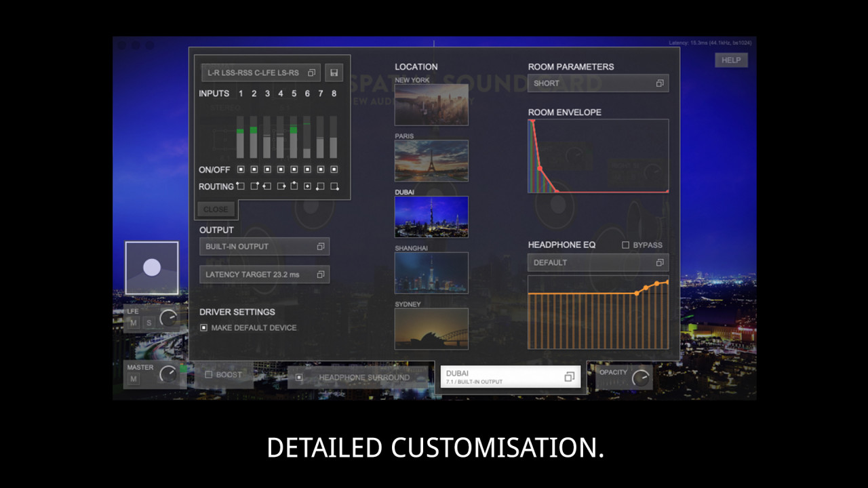Open the Room Parameters Short dropdown
868x488 pixels.
point(598,83)
